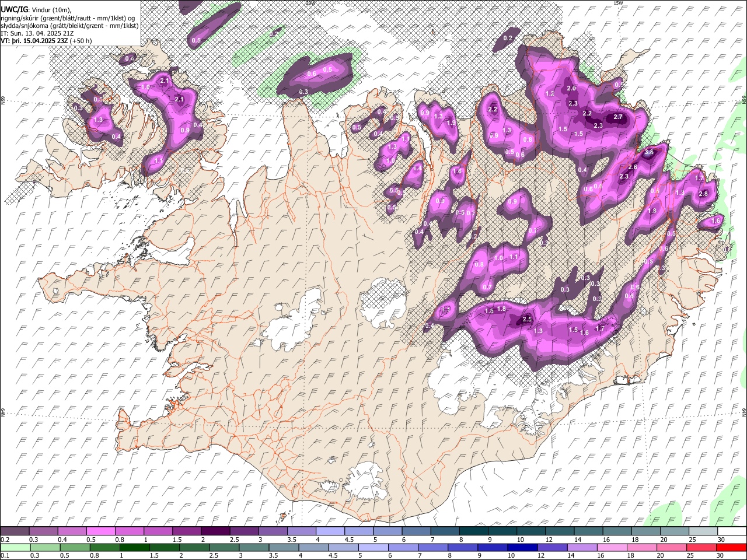Click the 1.5 value next to 1.6 on map
747x560 pixels.
coord(573,330)
